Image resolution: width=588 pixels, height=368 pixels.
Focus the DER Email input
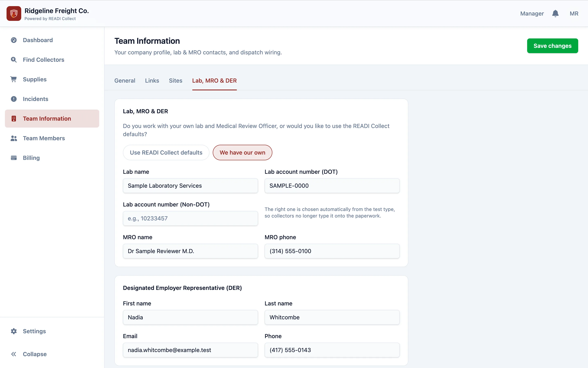click(x=190, y=350)
